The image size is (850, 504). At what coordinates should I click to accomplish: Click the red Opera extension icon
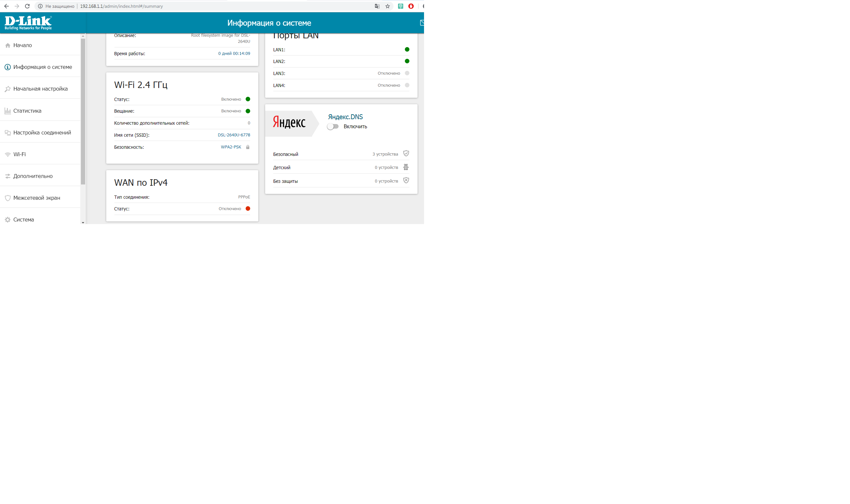coord(411,6)
